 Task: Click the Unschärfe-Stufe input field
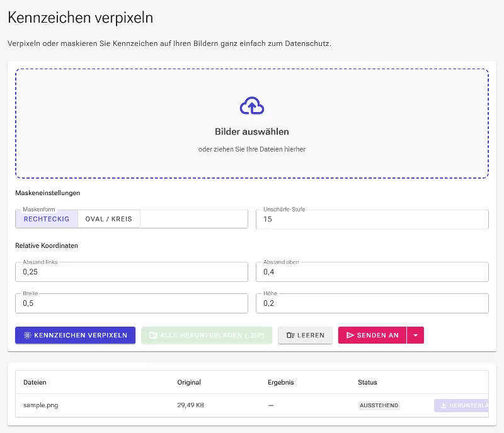pyautogui.click(x=372, y=220)
